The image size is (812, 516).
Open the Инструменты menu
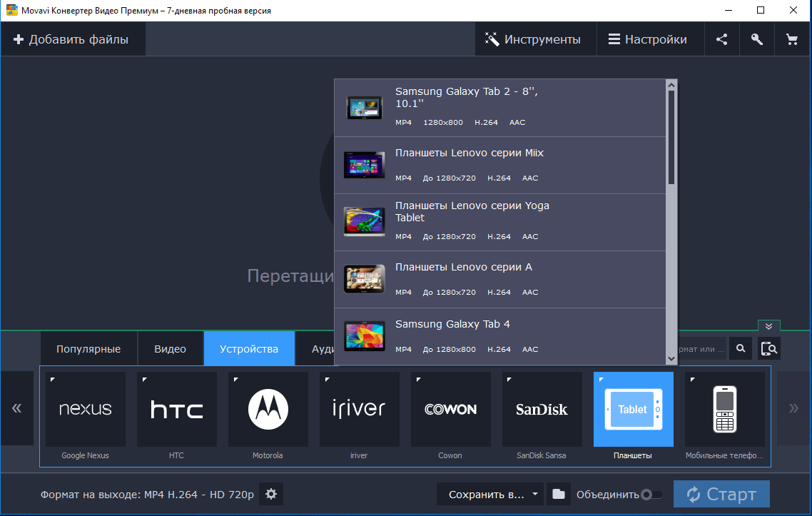[535, 39]
